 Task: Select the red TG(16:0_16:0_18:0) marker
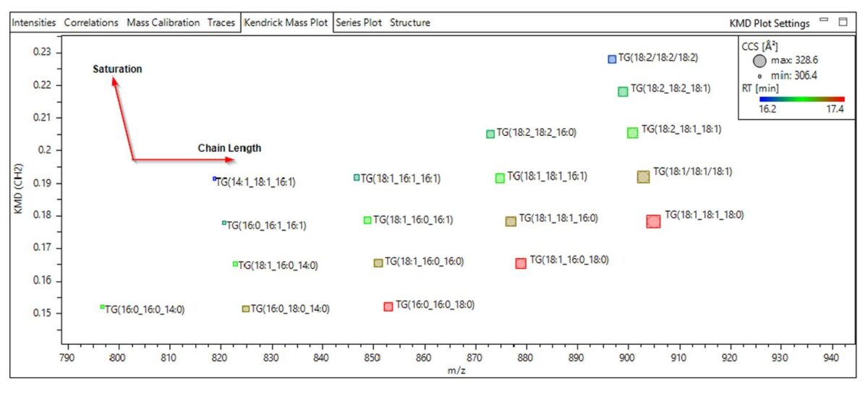(x=388, y=307)
